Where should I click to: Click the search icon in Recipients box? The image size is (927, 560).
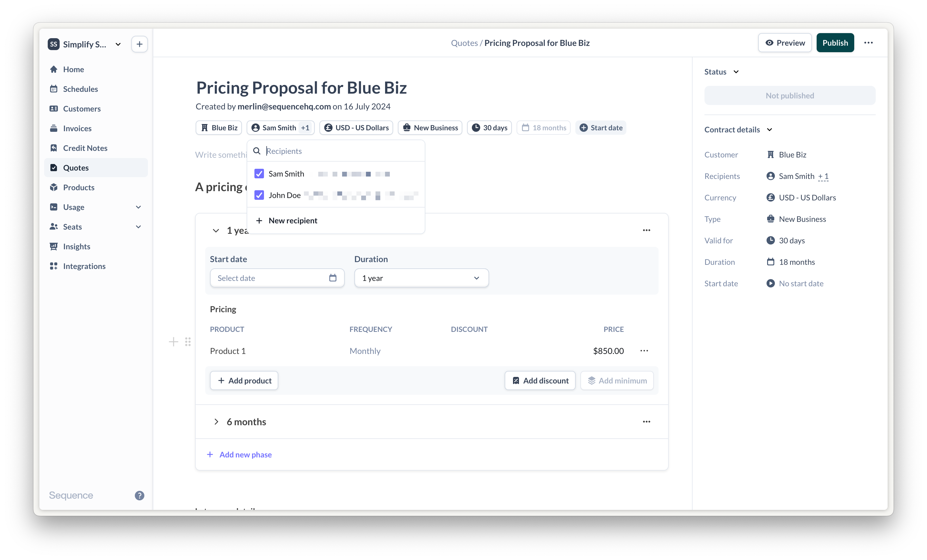[257, 151]
